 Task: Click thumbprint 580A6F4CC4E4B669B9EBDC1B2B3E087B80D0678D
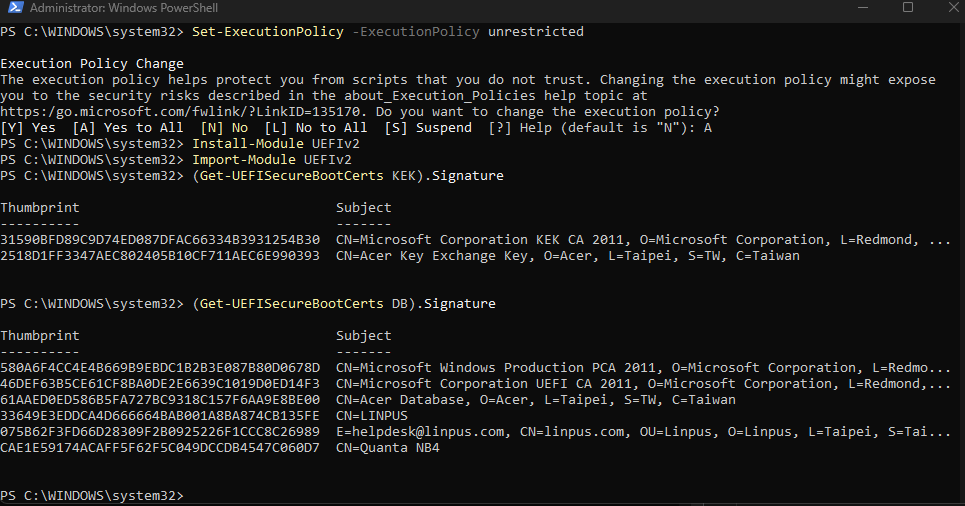(x=160, y=367)
